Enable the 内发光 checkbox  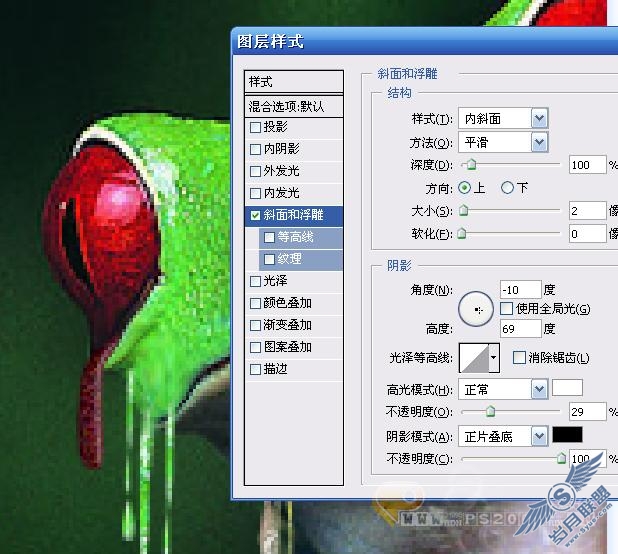255,193
